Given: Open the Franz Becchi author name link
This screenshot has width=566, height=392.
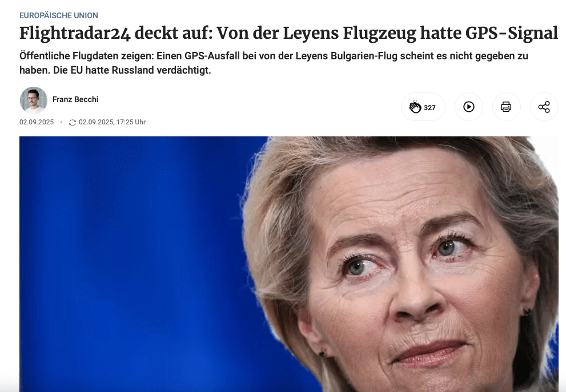Looking at the screenshot, I should click(x=75, y=99).
